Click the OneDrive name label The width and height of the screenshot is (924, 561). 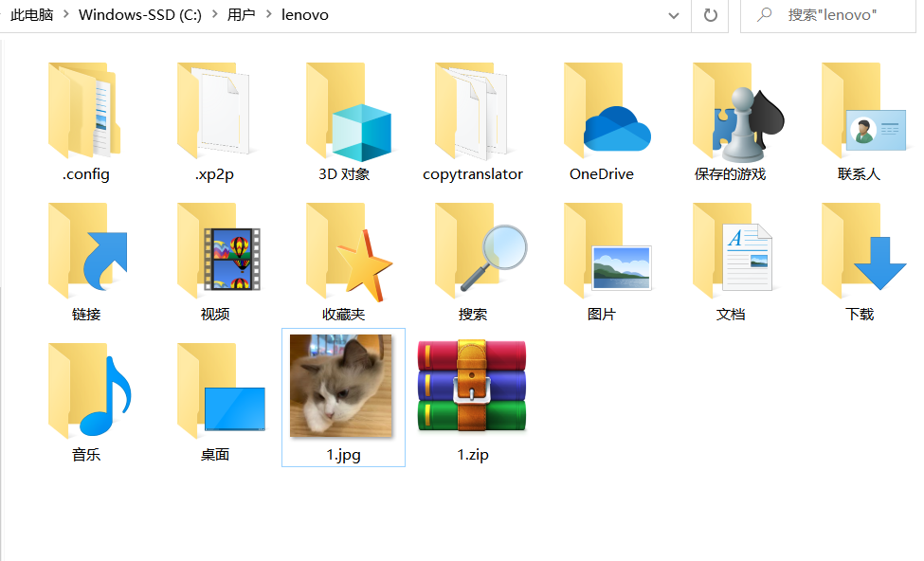click(x=602, y=173)
